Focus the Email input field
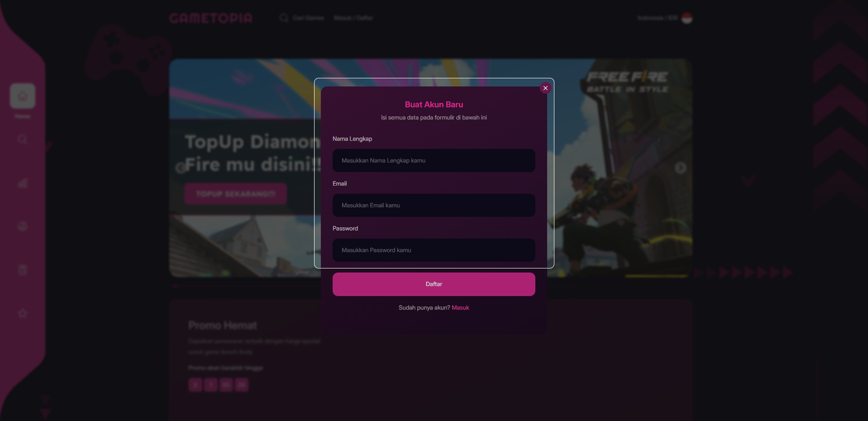Image resolution: width=868 pixels, height=421 pixels. point(434,206)
